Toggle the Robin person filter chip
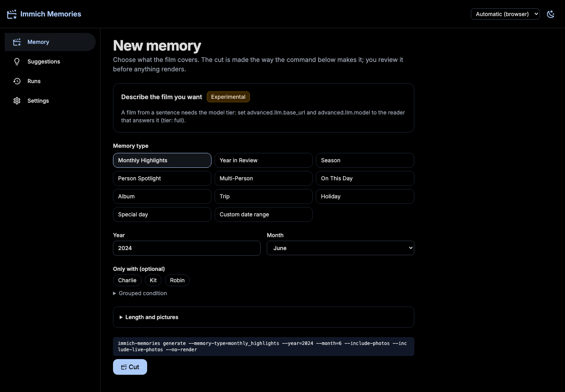Screen dimensions: 565x392 tap(177, 280)
